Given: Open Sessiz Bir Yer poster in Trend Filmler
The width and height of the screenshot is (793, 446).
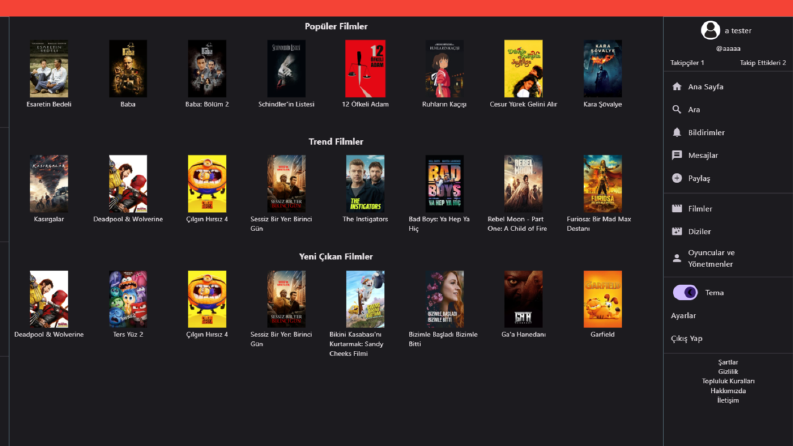Looking at the screenshot, I should [x=286, y=184].
